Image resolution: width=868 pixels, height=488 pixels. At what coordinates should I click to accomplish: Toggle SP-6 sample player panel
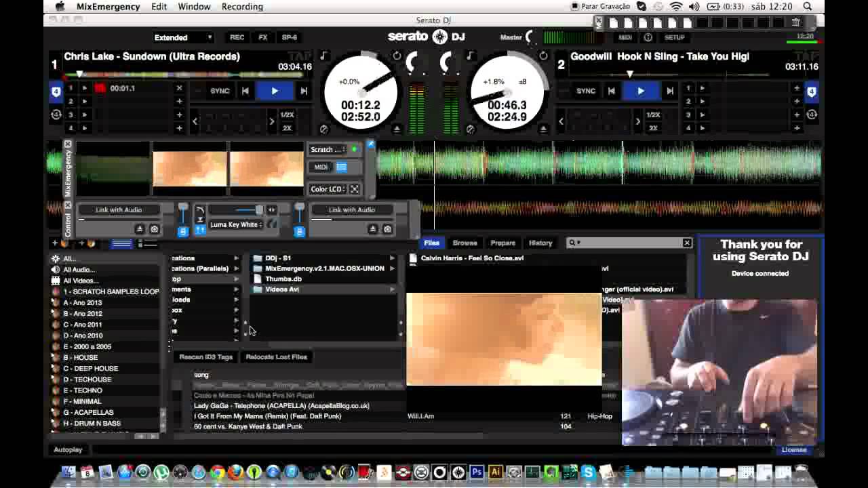pyautogui.click(x=290, y=37)
